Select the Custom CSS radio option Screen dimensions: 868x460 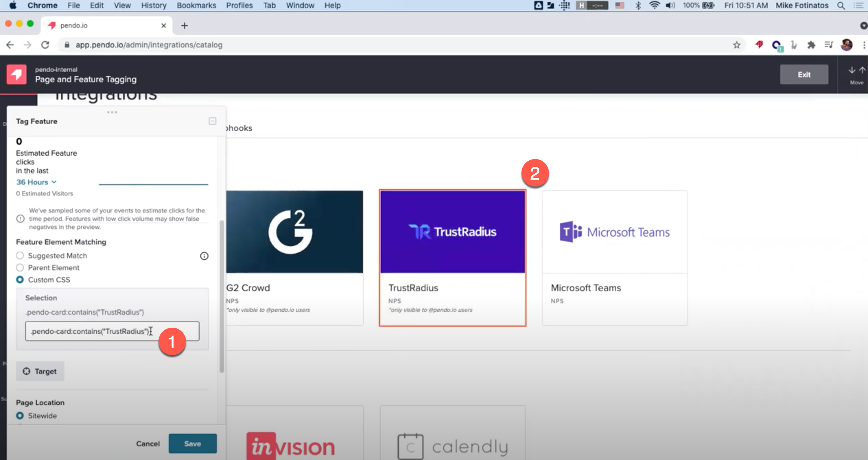pos(20,280)
